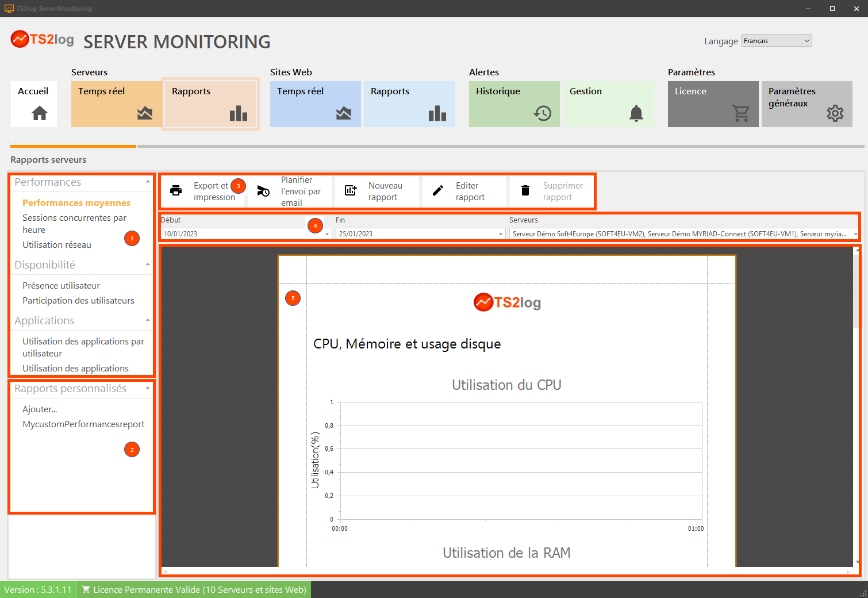Open the Langage combo box
This screenshot has height=598, width=868.
777,41
